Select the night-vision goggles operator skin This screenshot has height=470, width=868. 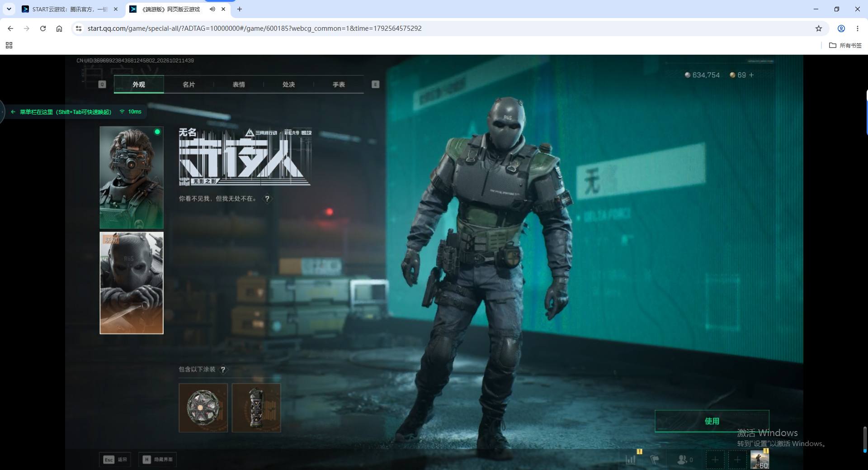point(132,177)
